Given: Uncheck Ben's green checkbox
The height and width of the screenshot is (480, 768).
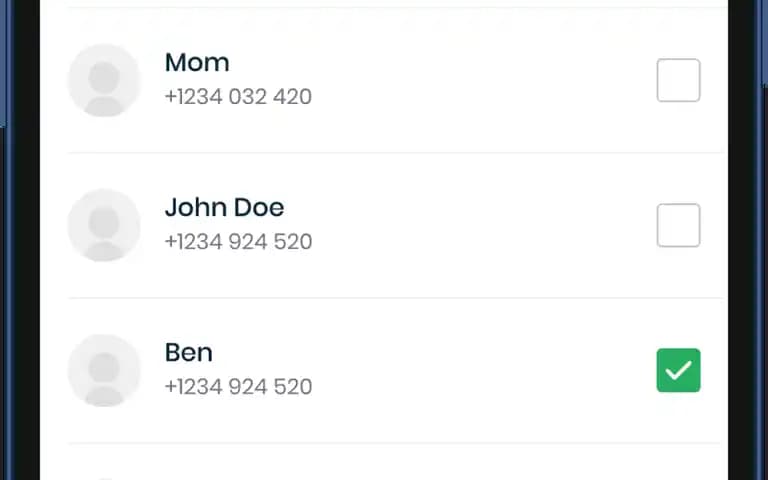Looking at the screenshot, I should 678,370.
